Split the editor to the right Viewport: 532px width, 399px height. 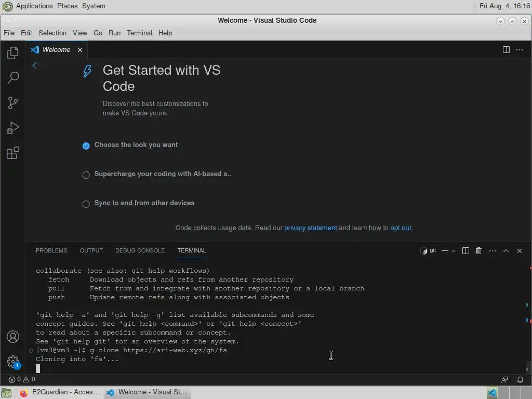point(506,50)
